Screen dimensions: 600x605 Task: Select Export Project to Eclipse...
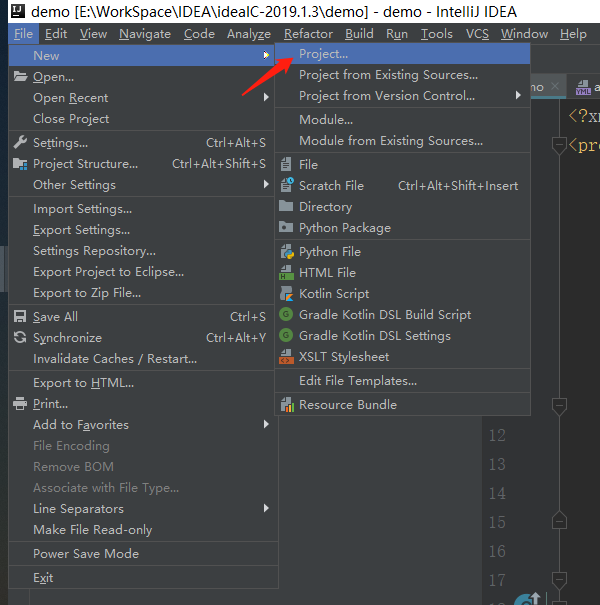pyautogui.click(x=141, y=272)
